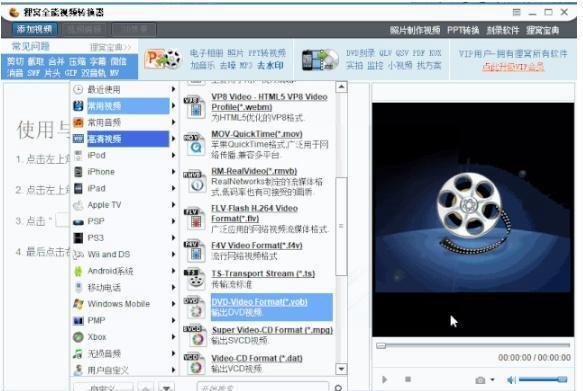Click the format list scroll-down arrow
Image resolution: width=583 pixels, height=391 pixels.
(x=341, y=369)
